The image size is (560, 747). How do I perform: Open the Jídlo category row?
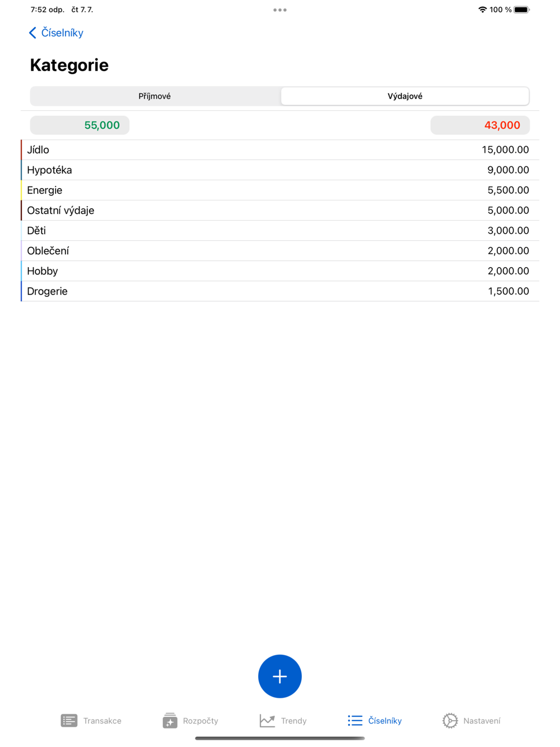point(280,150)
